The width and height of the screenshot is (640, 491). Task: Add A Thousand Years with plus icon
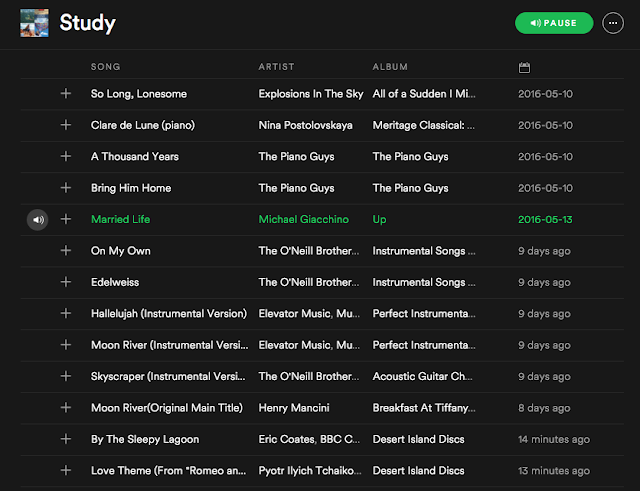pos(66,156)
